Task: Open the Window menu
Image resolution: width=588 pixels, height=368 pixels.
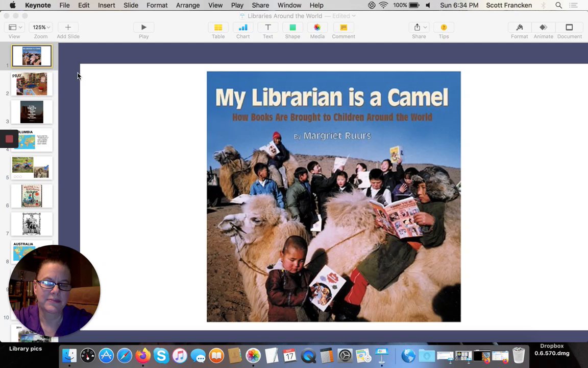Action: (x=289, y=5)
